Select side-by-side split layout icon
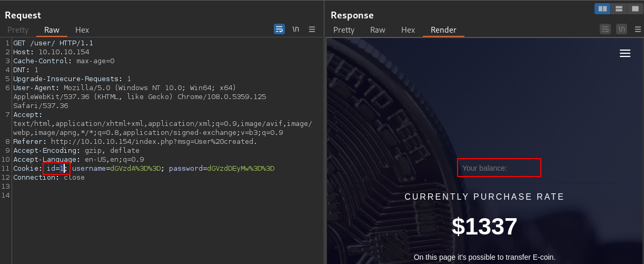Image resolution: width=644 pixels, height=264 pixels. pos(602,8)
